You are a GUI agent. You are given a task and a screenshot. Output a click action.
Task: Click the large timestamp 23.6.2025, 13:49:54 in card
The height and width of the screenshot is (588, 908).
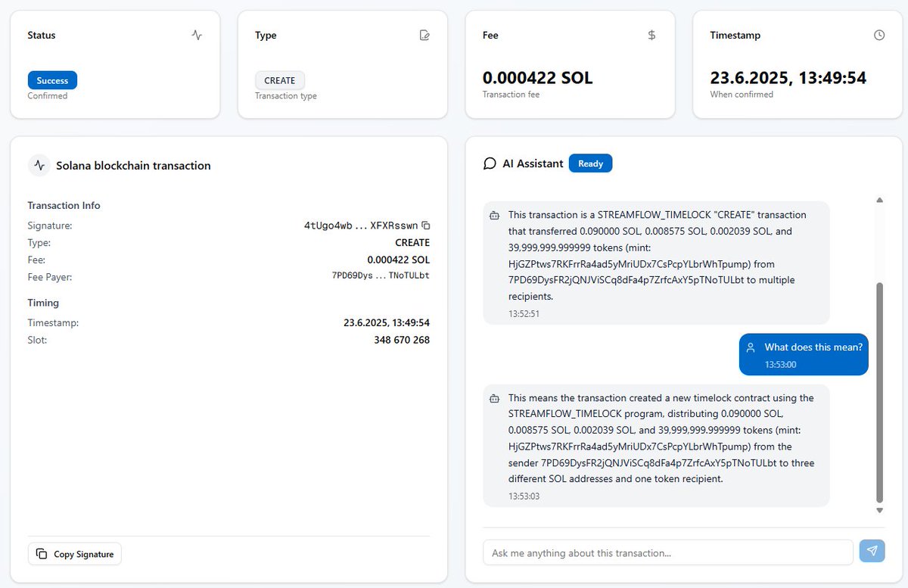click(788, 78)
